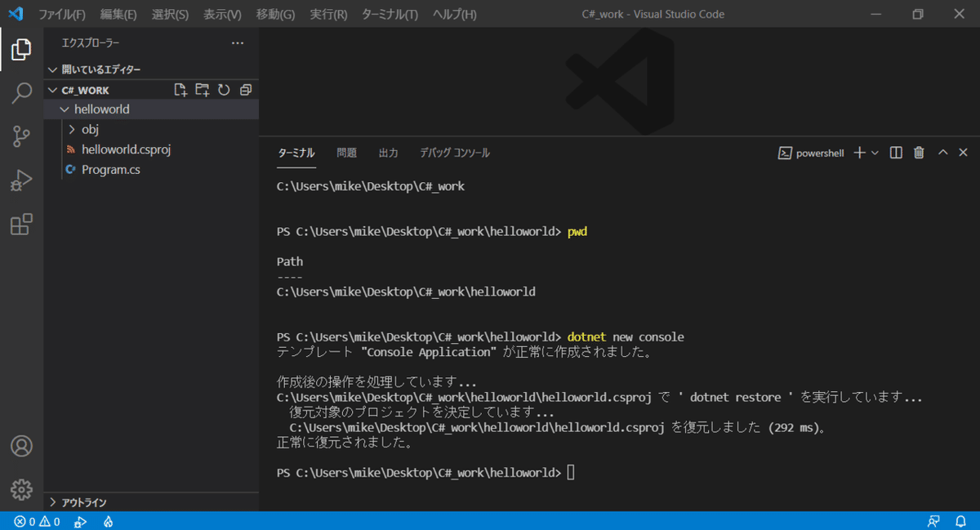Open the Search view in activity bar
The width and height of the screenshot is (980, 530).
coord(21,93)
